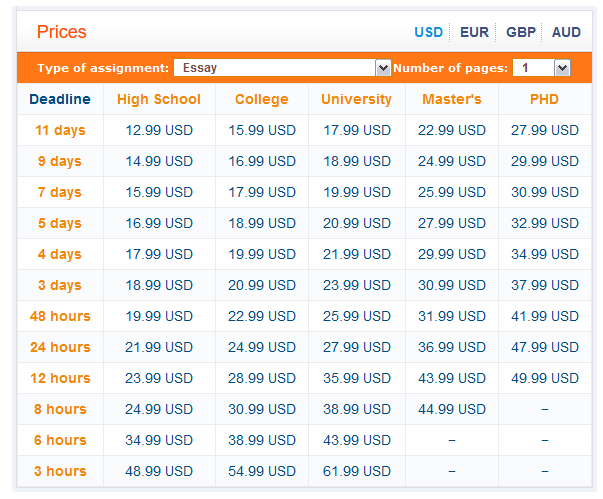Expand the Number of pages dropdown arrow
Viewport: 603px width, 499px height.
(562, 68)
